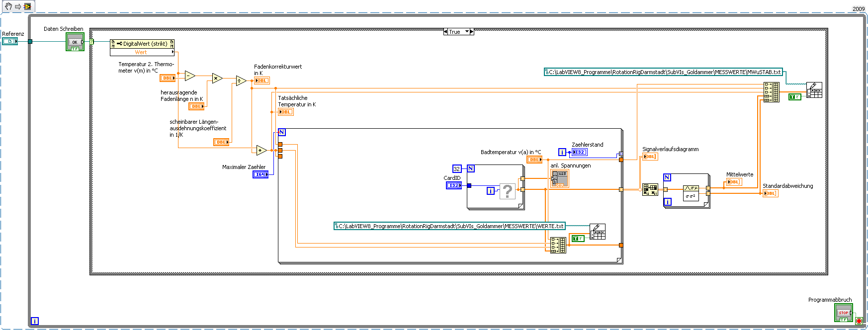Click the Referenz control terminal
The width and height of the screenshot is (868, 330).
point(10,41)
